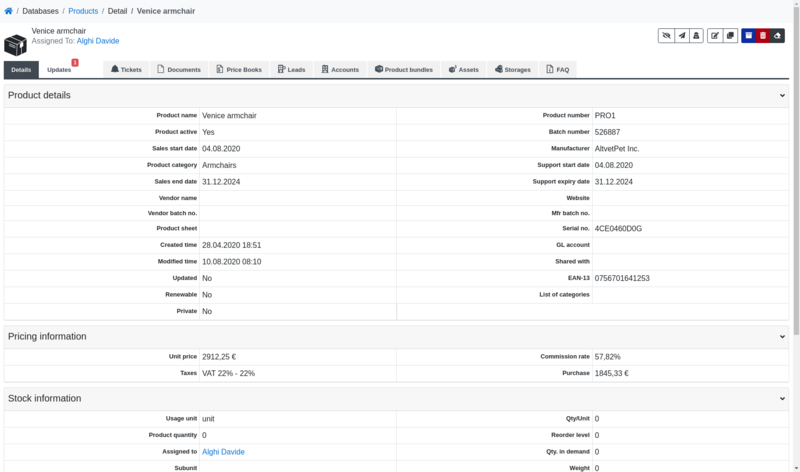Viewport: 800px width, 472px height.
Task: Click the crossed-out eye unwatch icon
Action: click(666, 36)
